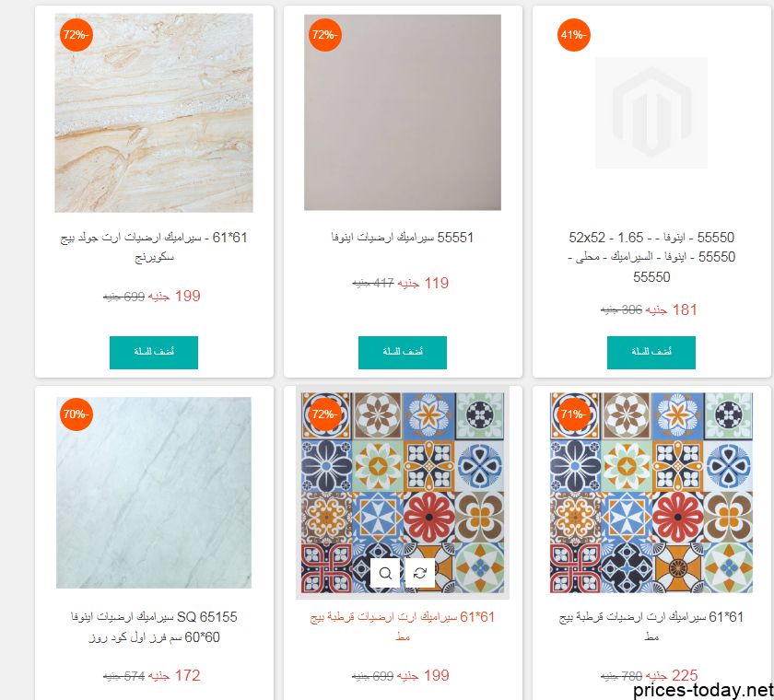Click the compare refresh-arrows icon on mosaic tile
The image size is (774, 700).
tap(420, 573)
